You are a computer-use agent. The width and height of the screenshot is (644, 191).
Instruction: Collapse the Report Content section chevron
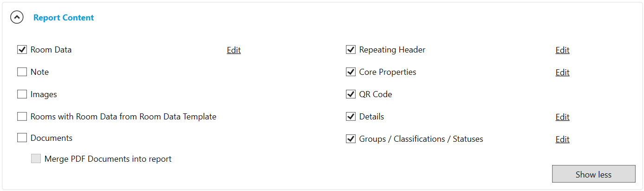coord(17,18)
